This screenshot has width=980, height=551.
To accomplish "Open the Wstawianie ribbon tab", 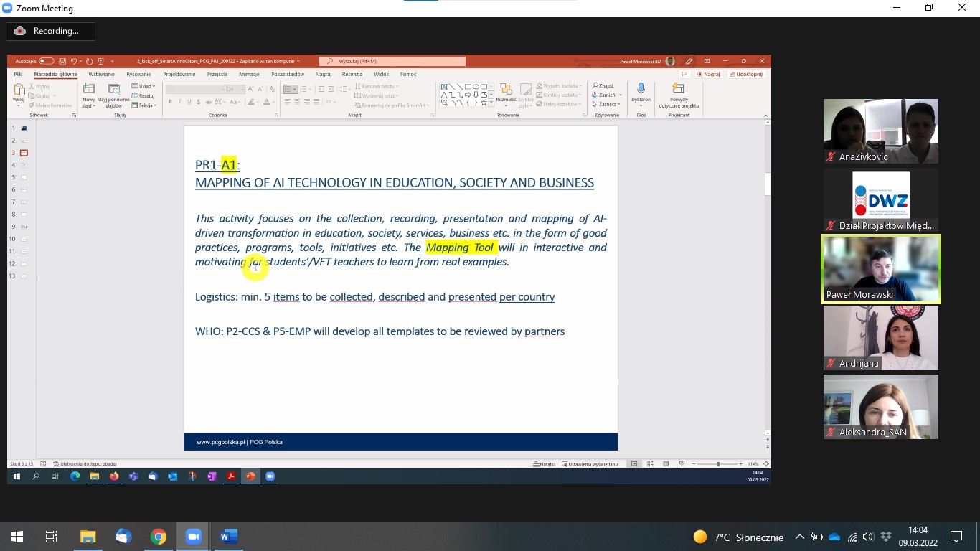I will (101, 74).
